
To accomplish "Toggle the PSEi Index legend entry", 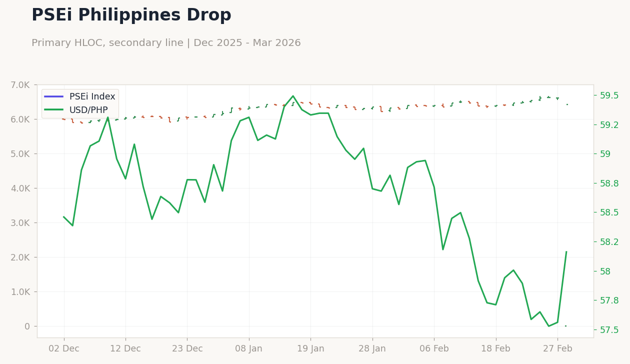I will click(80, 97).
